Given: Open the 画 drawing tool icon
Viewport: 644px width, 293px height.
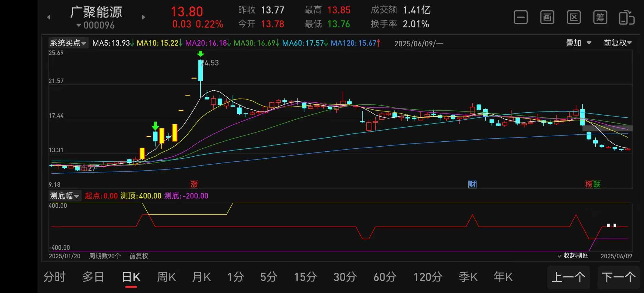Looking at the screenshot, I should (x=547, y=18).
